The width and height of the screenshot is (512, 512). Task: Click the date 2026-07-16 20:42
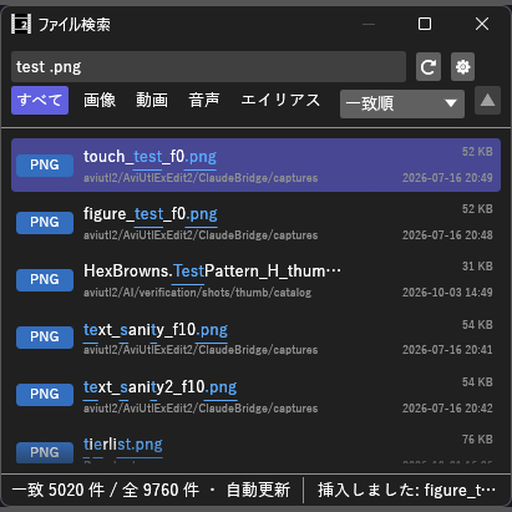point(447,408)
